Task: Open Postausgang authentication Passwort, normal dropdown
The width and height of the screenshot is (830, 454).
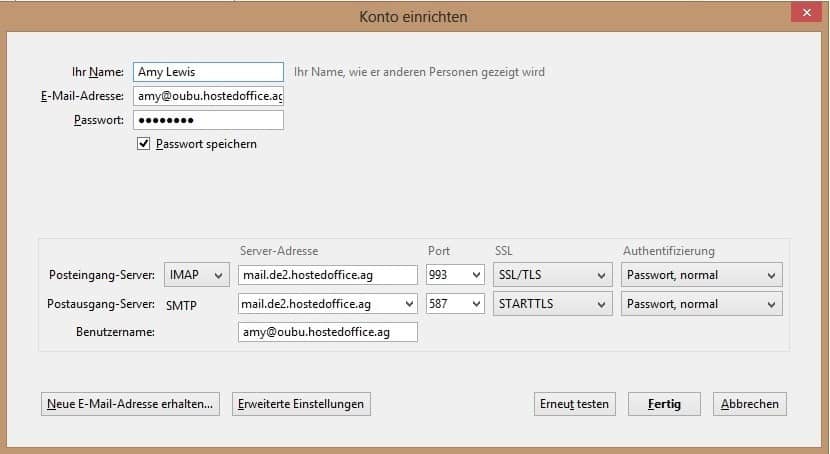Action: click(x=701, y=304)
